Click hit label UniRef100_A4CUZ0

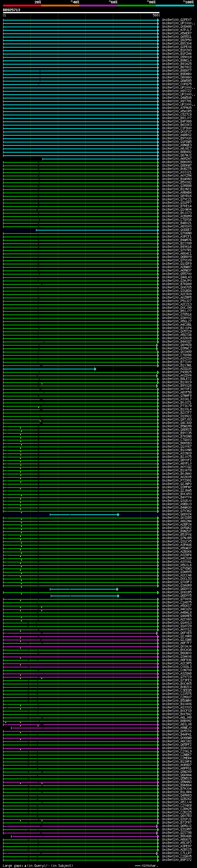(176, 609)
